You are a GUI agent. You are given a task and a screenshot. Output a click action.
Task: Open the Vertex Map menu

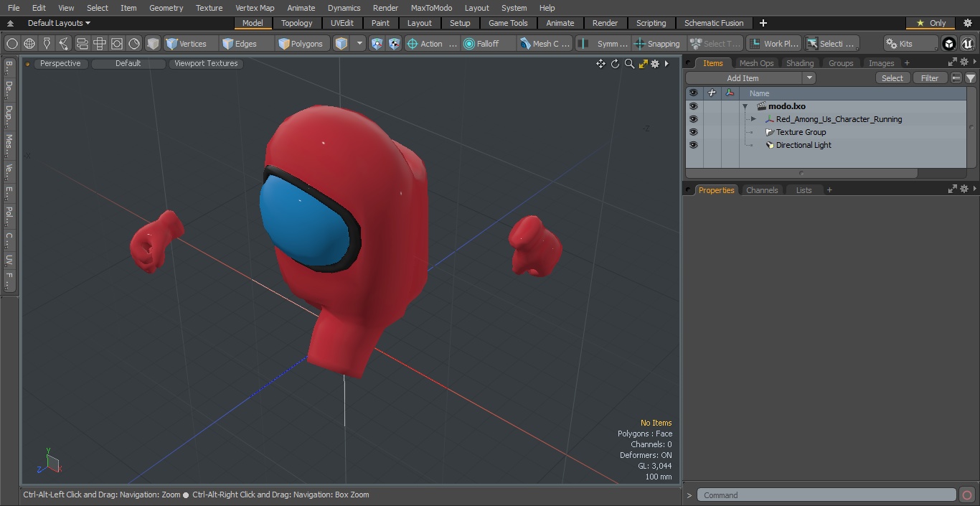tap(255, 8)
